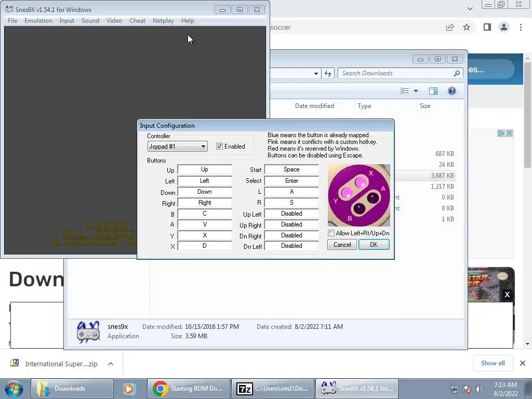Viewport: 532px width, 399px height.
Task: Select the Y button mapping field showing X
Action: click(x=205, y=235)
